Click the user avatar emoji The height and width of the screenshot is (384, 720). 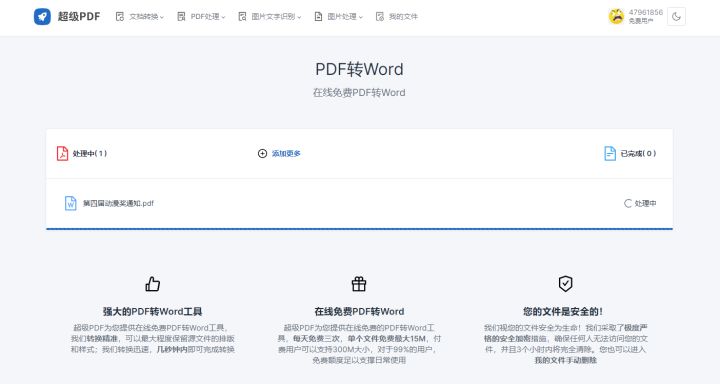pos(616,17)
